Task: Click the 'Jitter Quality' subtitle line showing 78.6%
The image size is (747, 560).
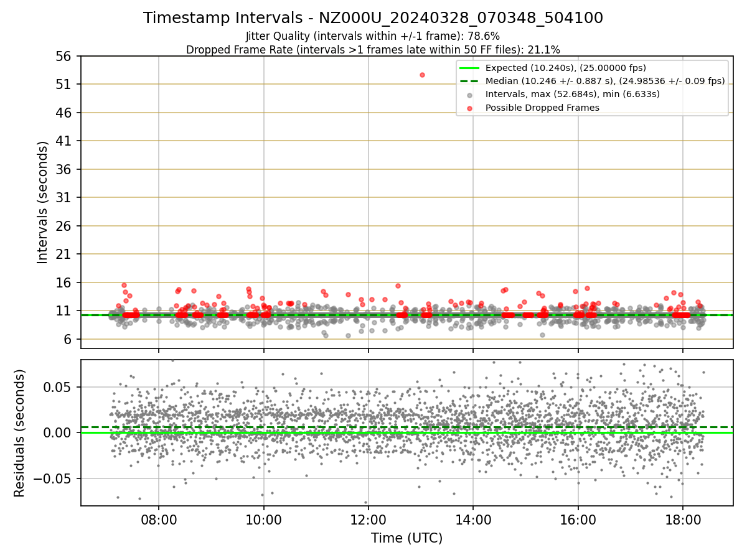Action: pyautogui.click(x=373, y=36)
